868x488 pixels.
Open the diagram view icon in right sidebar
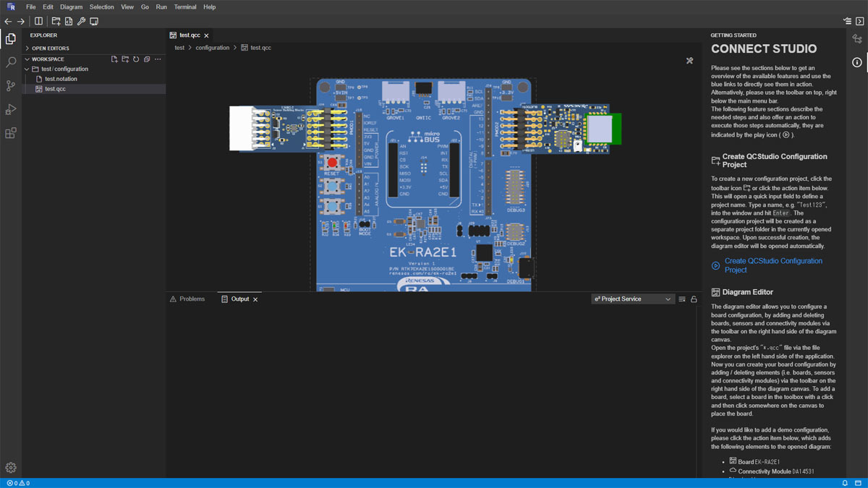point(857,39)
